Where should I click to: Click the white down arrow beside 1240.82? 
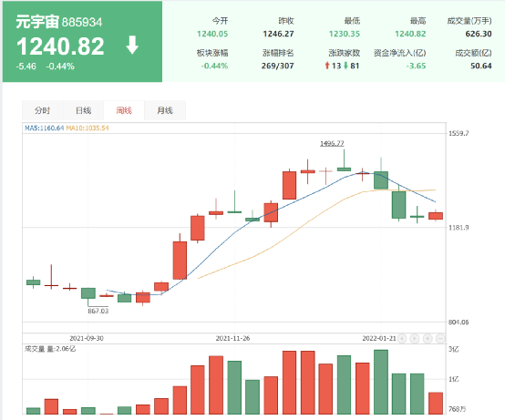click(132, 45)
